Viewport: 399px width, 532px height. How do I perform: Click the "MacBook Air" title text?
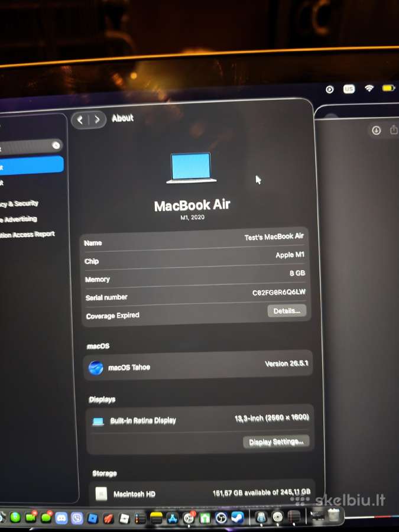[x=192, y=206]
